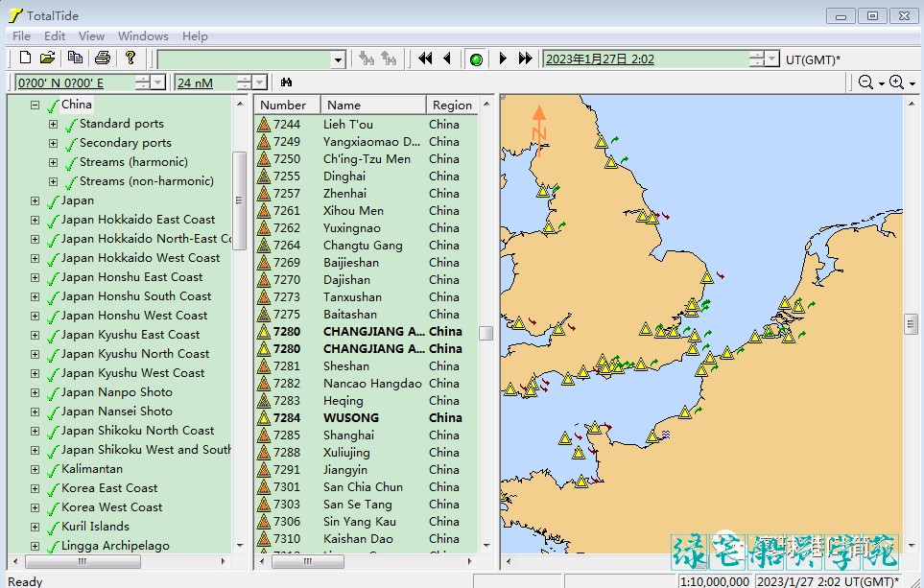Screen dimensions: 924x588
Task: Select the Xihou Men list row
Action: (366, 211)
